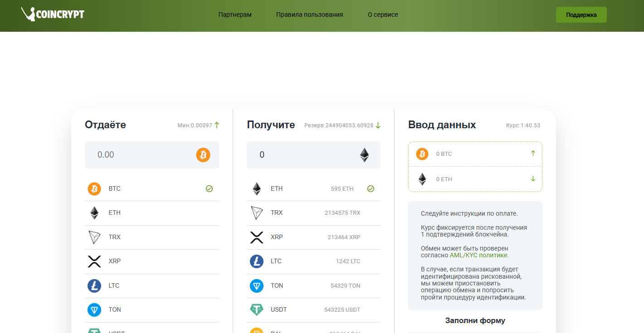The height and width of the screenshot is (333, 644).
Task: Click the up arrow next to Мин value
Action: tap(217, 125)
